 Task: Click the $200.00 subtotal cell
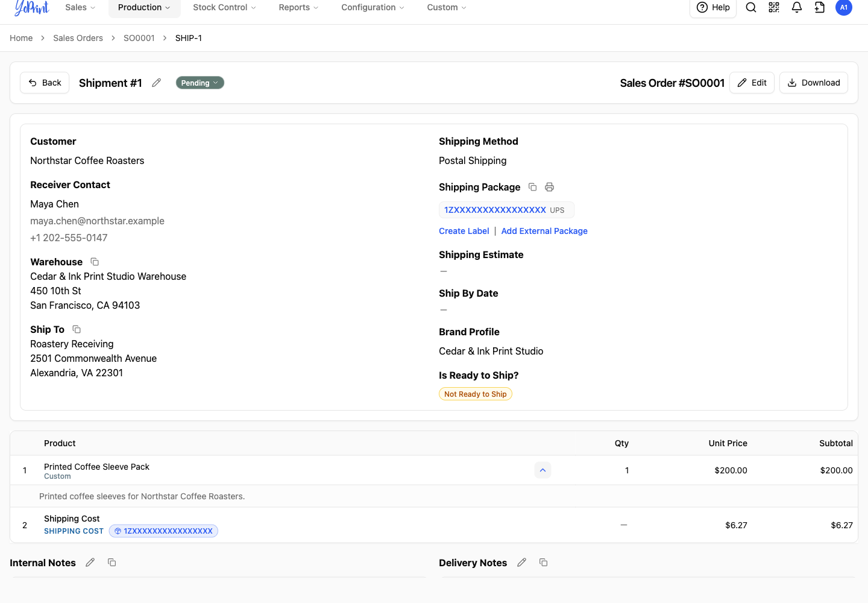tap(836, 470)
